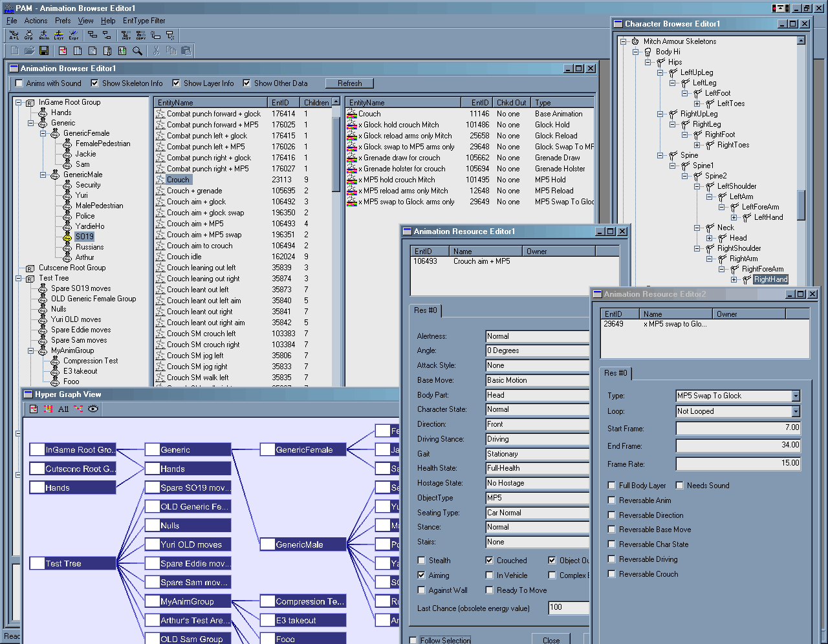Click the Expr toolbar icon

pyautogui.click(x=73, y=36)
